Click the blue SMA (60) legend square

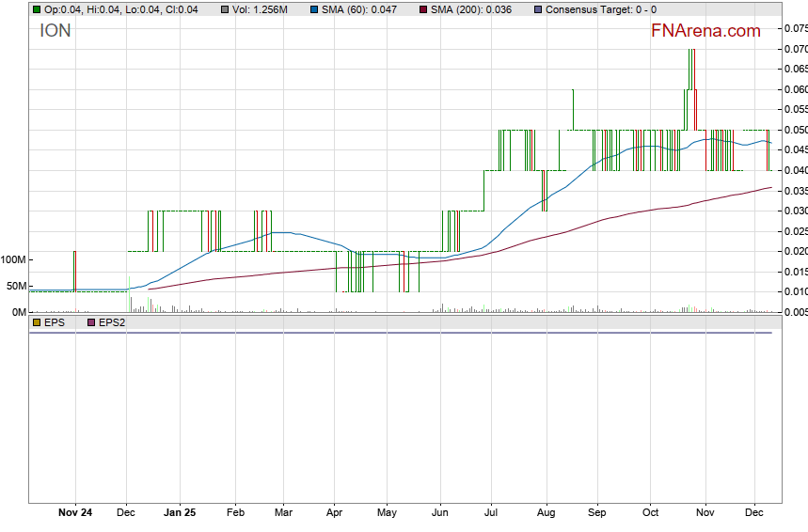click(314, 9)
